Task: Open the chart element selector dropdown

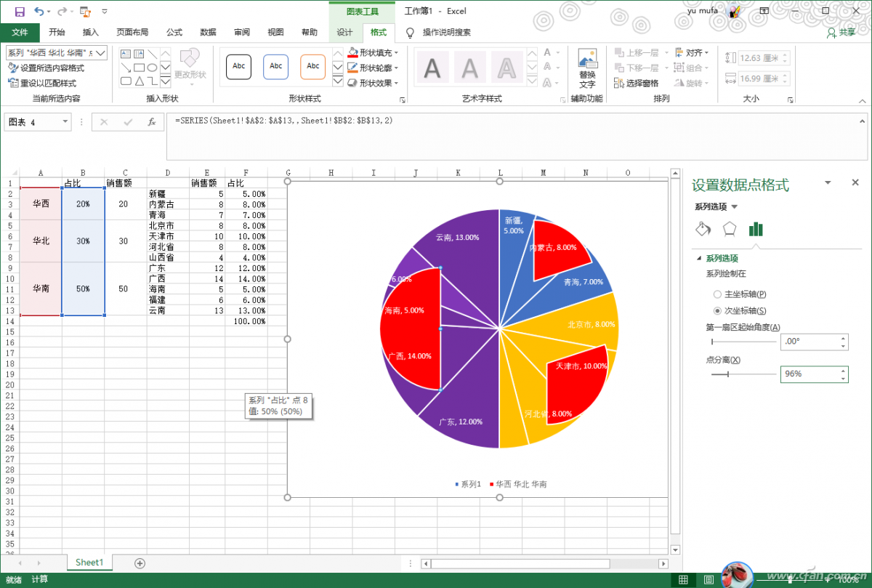Action: pos(100,53)
